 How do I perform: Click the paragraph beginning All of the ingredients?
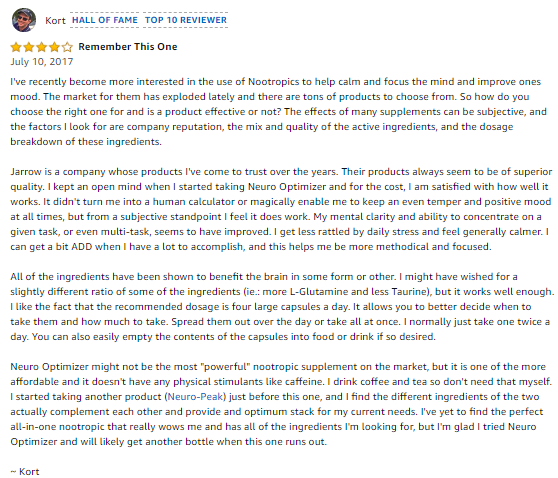(x=282, y=306)
